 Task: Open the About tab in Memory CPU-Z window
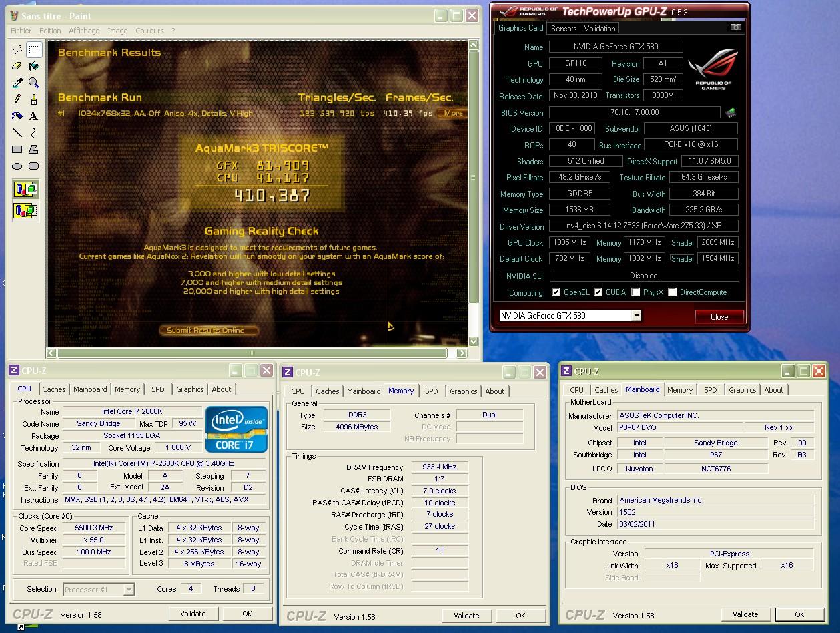tap(495, 391)
